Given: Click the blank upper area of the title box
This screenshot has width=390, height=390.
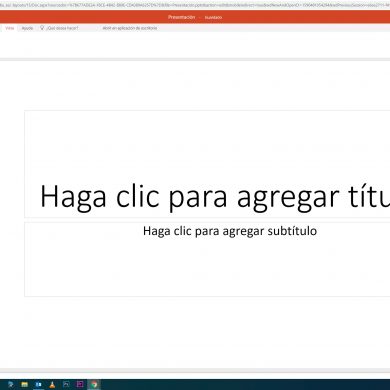Looking at the screenshot, I should point(207,143).
